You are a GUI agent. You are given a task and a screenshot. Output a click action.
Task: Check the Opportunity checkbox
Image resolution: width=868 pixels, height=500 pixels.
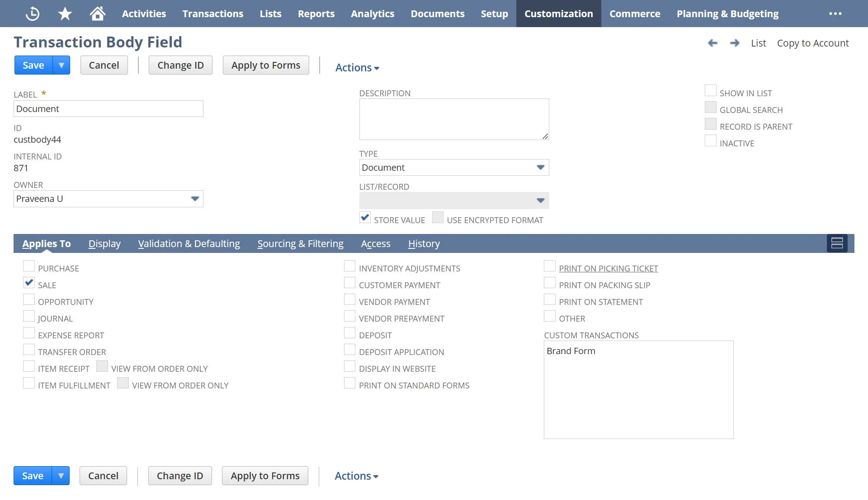click(29, 299)
